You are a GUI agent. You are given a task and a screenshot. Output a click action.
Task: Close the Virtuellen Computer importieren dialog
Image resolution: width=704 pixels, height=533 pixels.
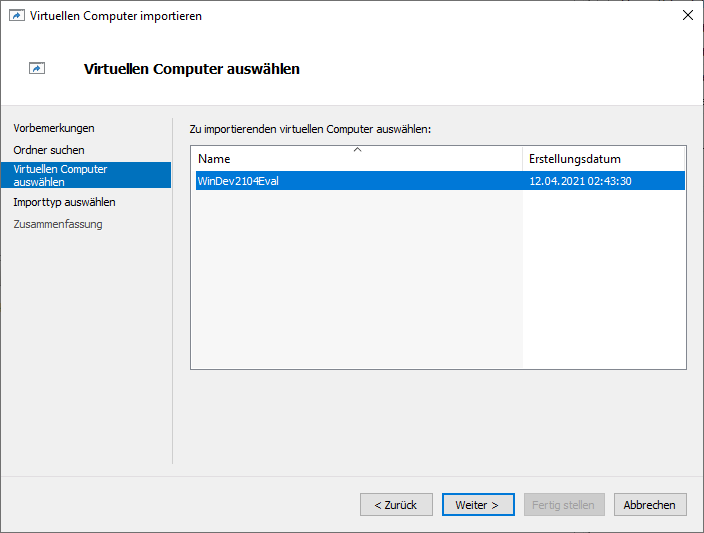coord(687,15)
